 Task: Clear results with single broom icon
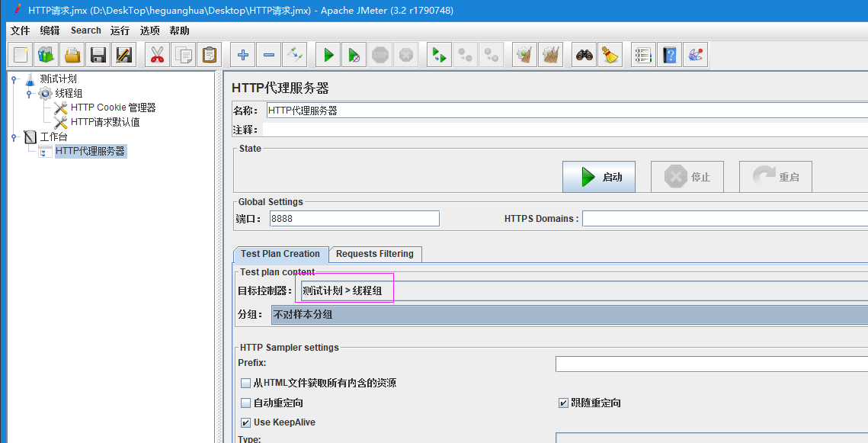(525, 55)
